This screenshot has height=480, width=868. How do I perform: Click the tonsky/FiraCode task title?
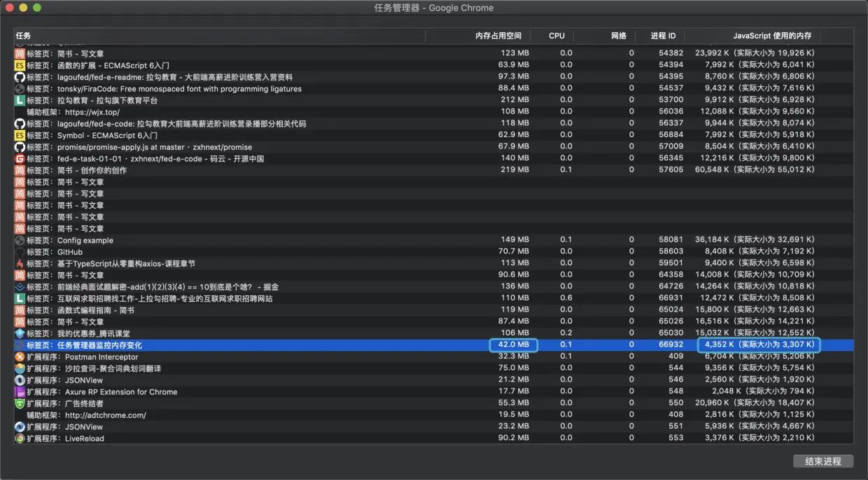point(179,89)
